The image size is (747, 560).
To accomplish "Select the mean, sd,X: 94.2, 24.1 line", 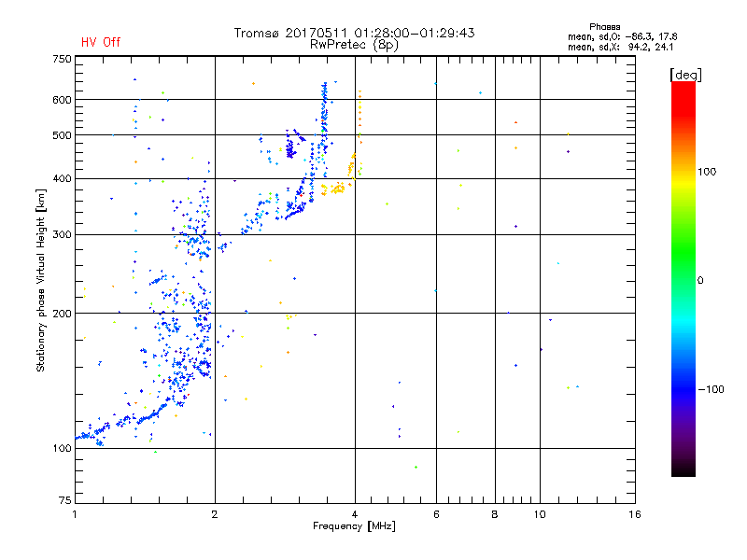I will pyautogui.click(x=620, y=47).
